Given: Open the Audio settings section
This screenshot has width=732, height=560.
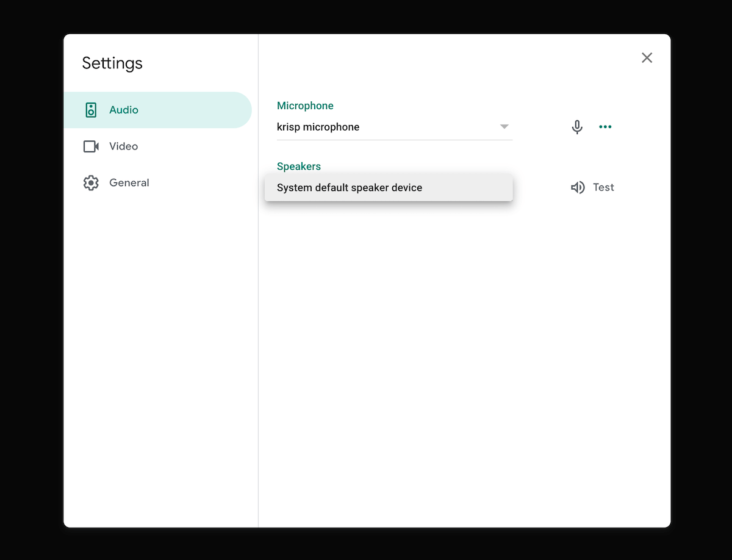Looking at the screenshot, I should (124, 110).
